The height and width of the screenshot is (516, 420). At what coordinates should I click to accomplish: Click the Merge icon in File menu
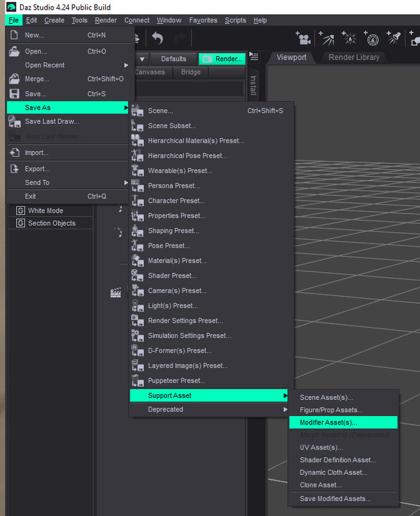(x=14, y=79)
